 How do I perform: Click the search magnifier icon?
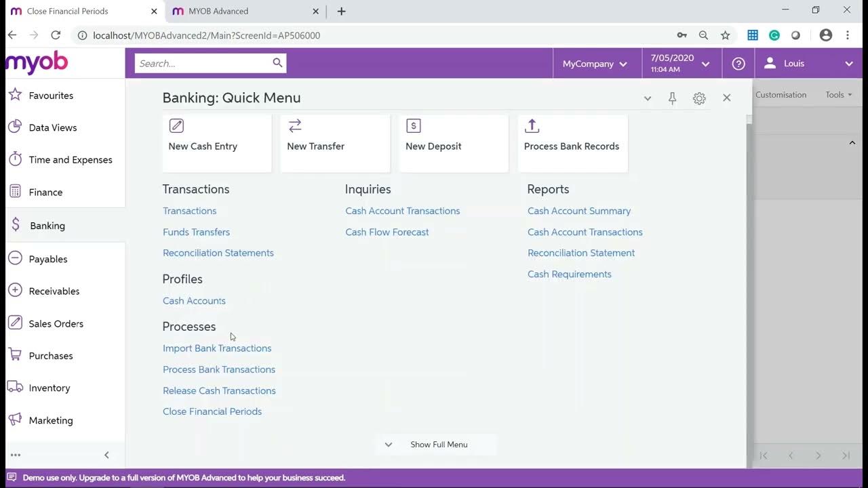click(277, 63)
